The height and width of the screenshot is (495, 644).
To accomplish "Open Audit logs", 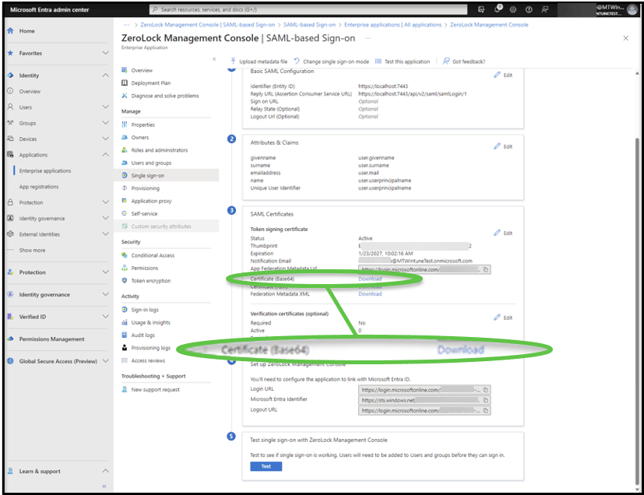I will [143, 335].
